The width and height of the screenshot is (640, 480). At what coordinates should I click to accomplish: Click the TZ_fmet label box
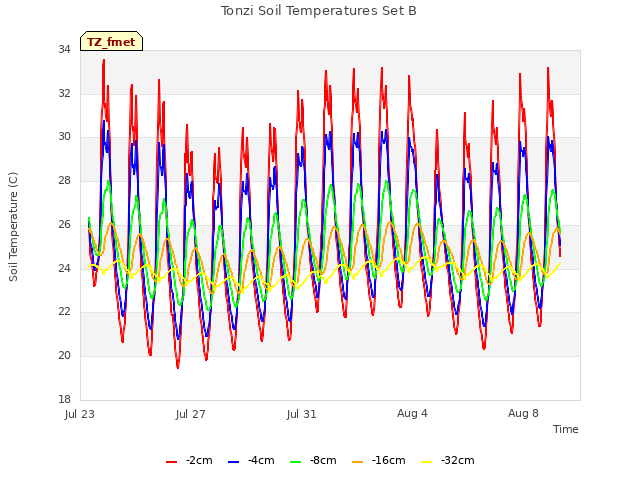click(x=111, y=41)
